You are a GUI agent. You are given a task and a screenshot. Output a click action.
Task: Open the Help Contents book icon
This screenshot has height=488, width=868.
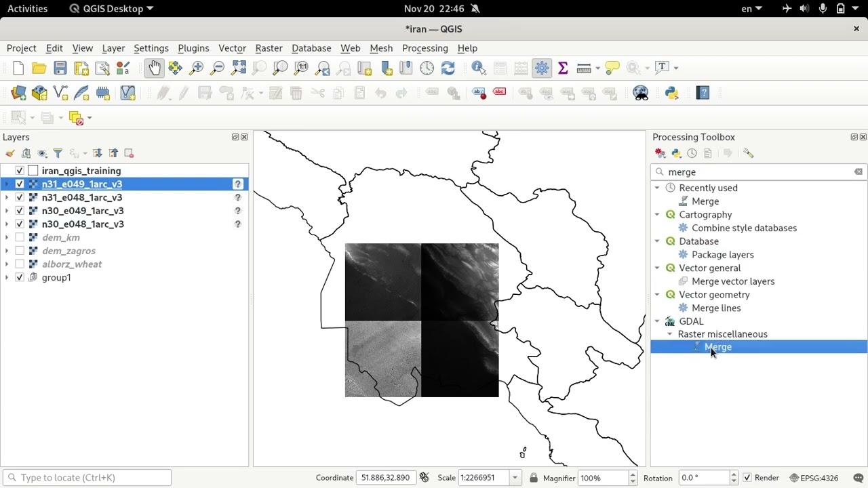coord(703,93)
